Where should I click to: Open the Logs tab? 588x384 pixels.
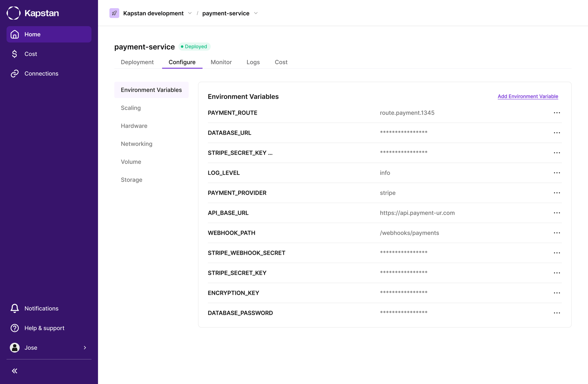tap(253, 62)
